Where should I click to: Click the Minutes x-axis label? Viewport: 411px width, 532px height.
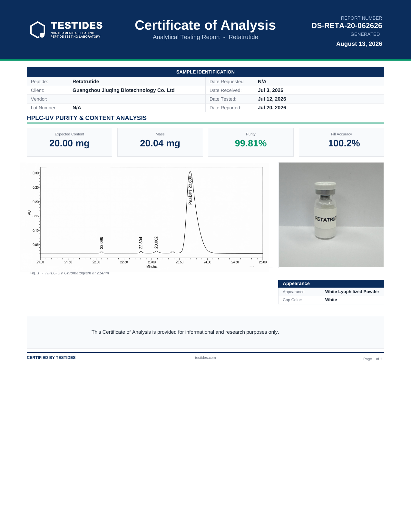click(152, 267)
